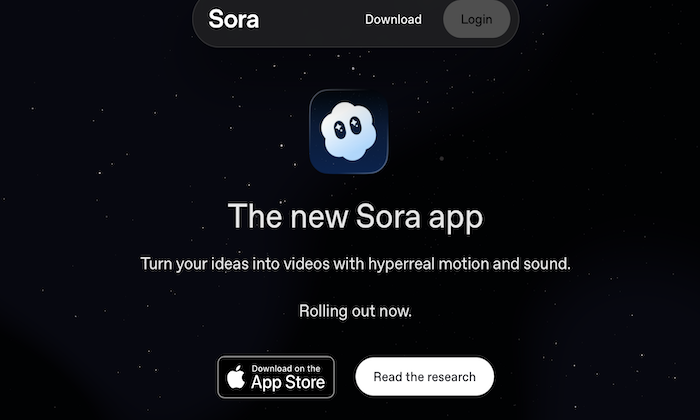
Task: Open the Read the research link
Action: tap(425, 376)
